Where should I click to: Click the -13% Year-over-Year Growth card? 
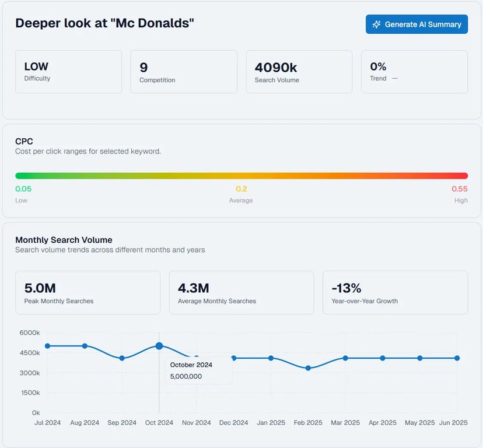pyautogui.click(x=395, y=293)
